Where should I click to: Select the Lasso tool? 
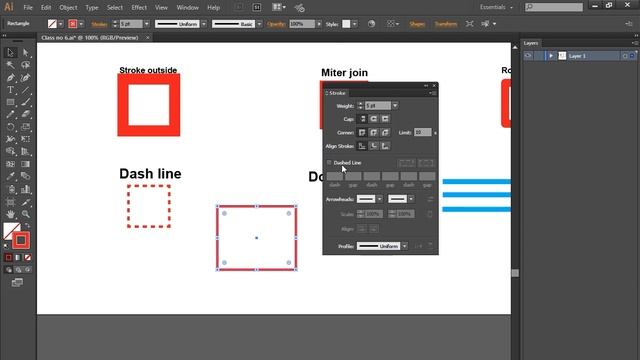click(x=25, y=65)
